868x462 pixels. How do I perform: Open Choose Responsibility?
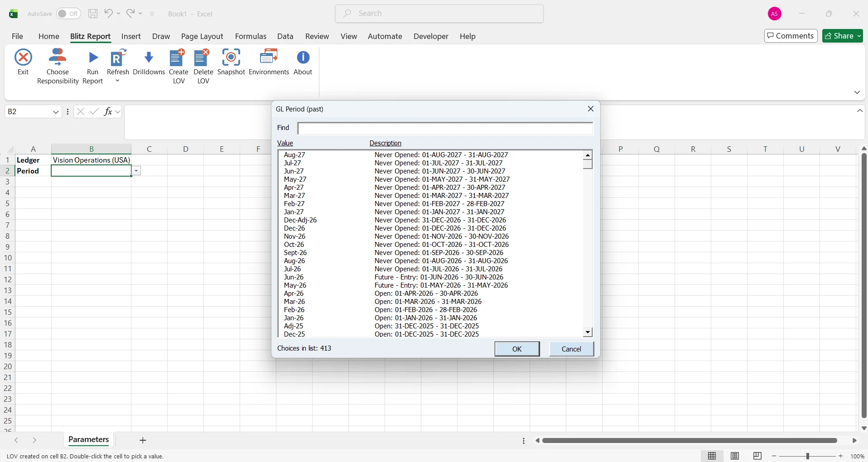58,67
